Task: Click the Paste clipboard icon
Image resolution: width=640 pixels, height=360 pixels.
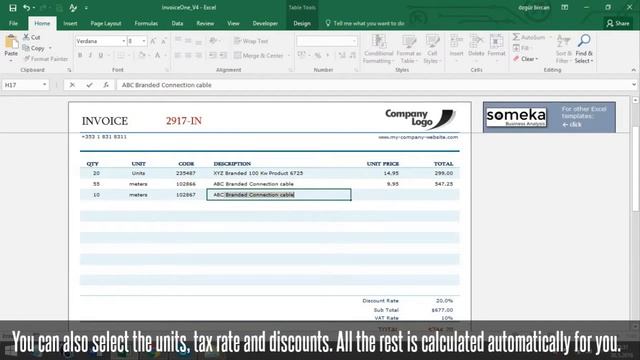Action: coord(11,42)
